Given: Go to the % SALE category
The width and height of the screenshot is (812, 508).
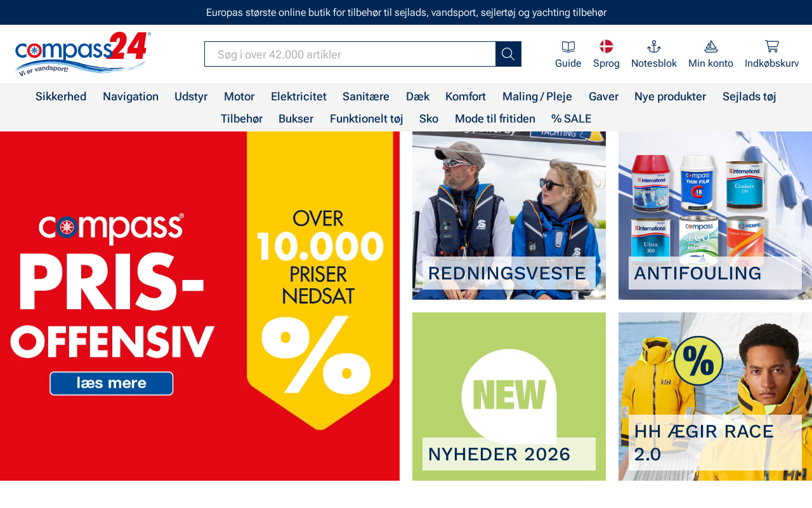Looking at the screenshot, I should coord(571,119).
